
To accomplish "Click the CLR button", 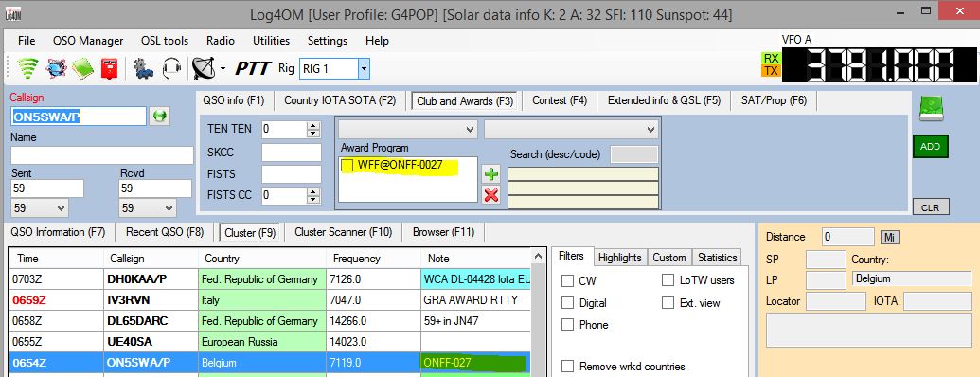I will click(930, 207).
